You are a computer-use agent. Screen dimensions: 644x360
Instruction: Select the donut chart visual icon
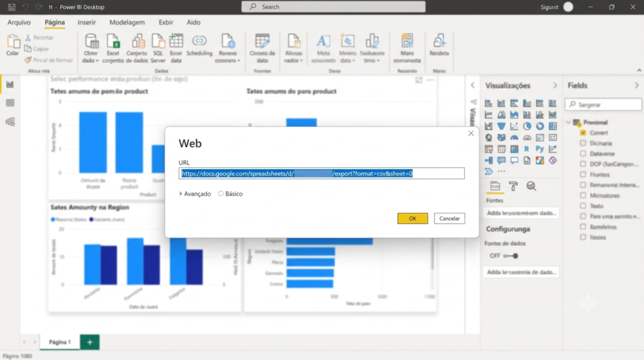540,126
